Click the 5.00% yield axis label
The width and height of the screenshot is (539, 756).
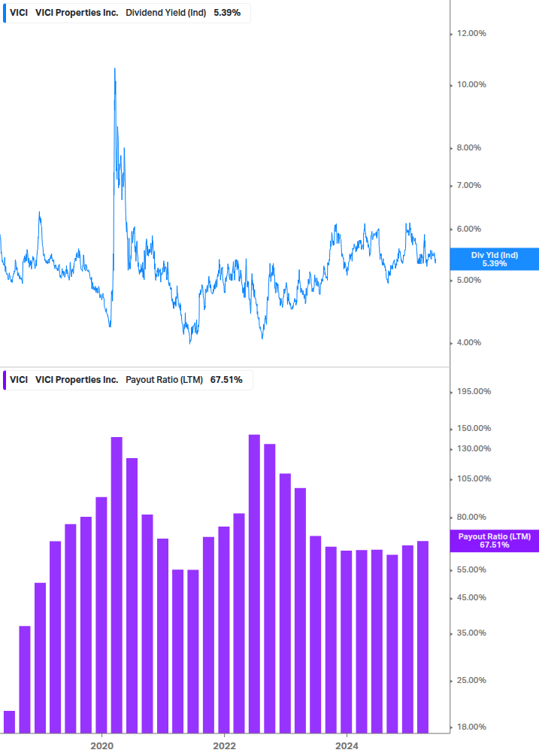click(x=468, y=280)
